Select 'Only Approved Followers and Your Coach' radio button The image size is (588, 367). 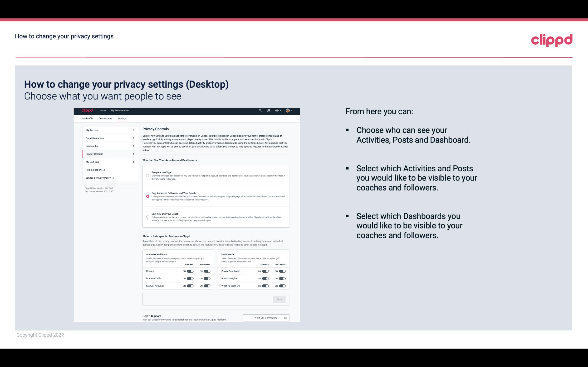[147, 196]
